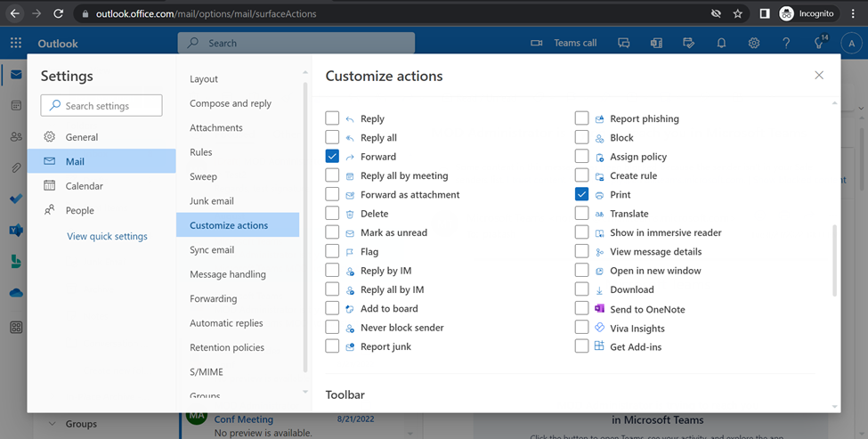Open the settings gear in header
Image resolution: width=868 pixels, height=439 pixels.
point(754,43)
